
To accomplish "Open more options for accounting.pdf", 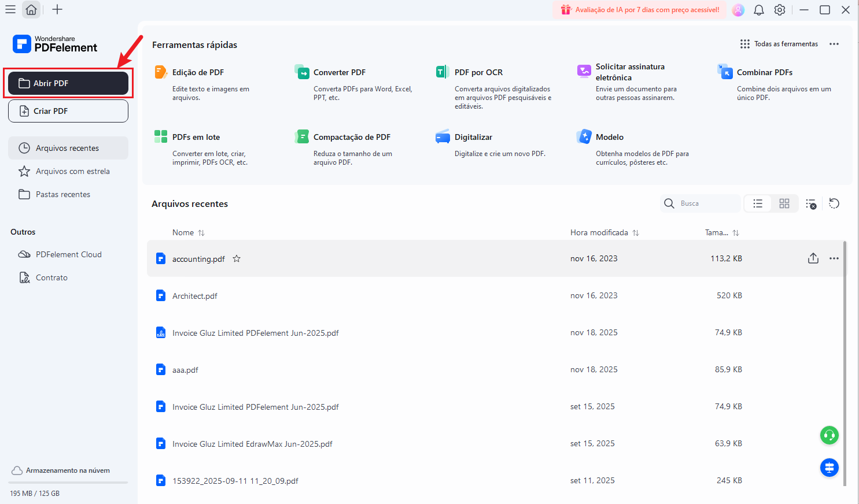I will coord(834,258).
